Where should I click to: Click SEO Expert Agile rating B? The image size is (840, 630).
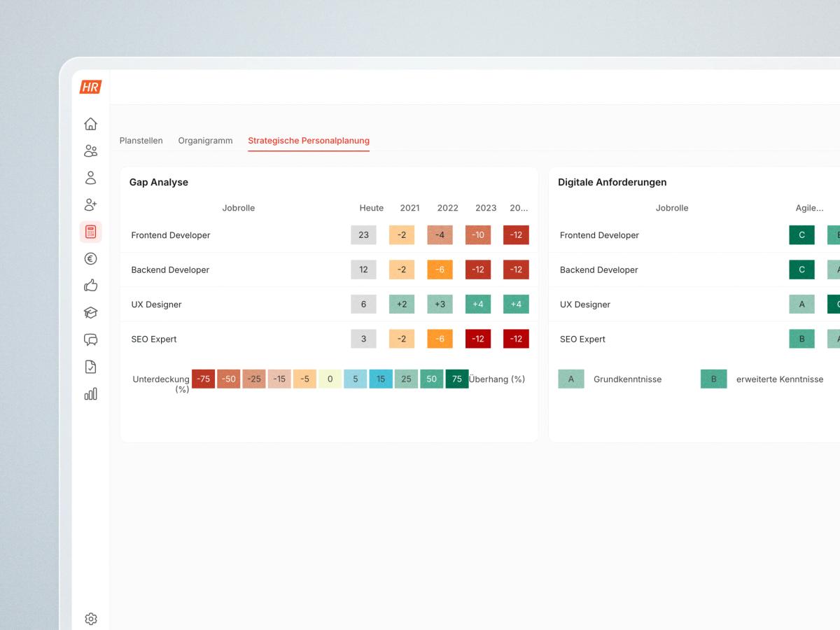[x=801, y=339]
